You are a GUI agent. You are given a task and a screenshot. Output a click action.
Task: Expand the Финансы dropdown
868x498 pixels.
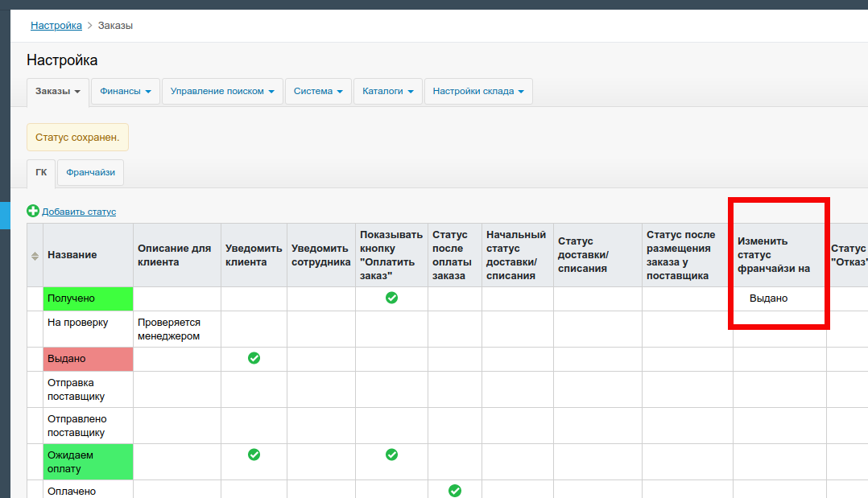click(x=126, y=92)
